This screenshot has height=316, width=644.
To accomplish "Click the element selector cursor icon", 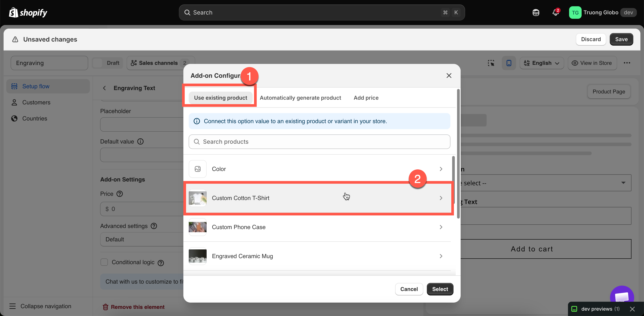I will tap(491, 63).
